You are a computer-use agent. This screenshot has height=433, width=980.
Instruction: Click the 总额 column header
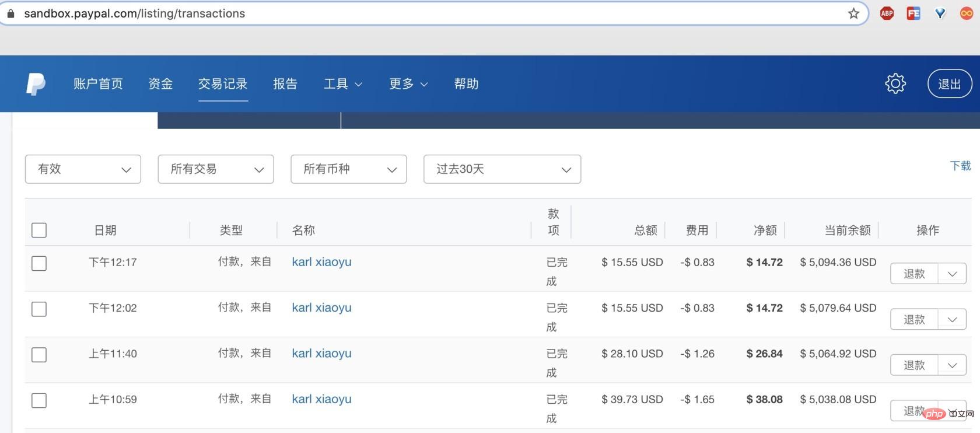646,231
